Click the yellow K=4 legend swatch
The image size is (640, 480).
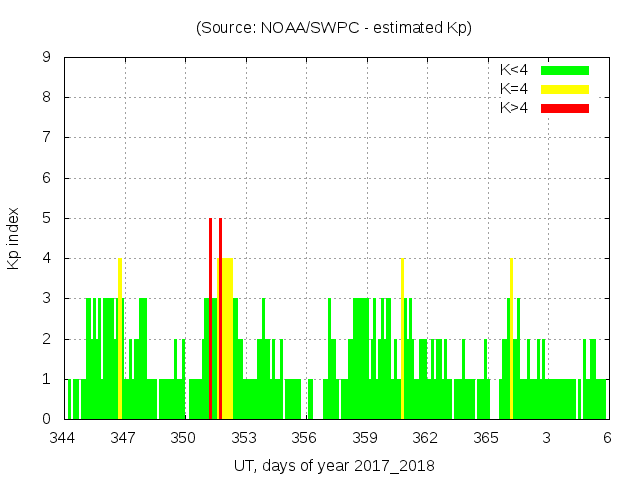point(565,89)
